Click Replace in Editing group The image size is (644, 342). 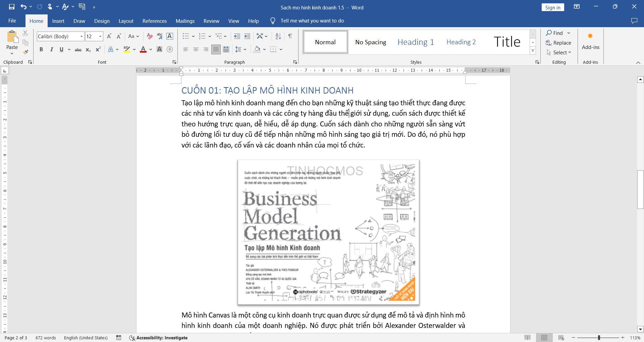point(558,43)
